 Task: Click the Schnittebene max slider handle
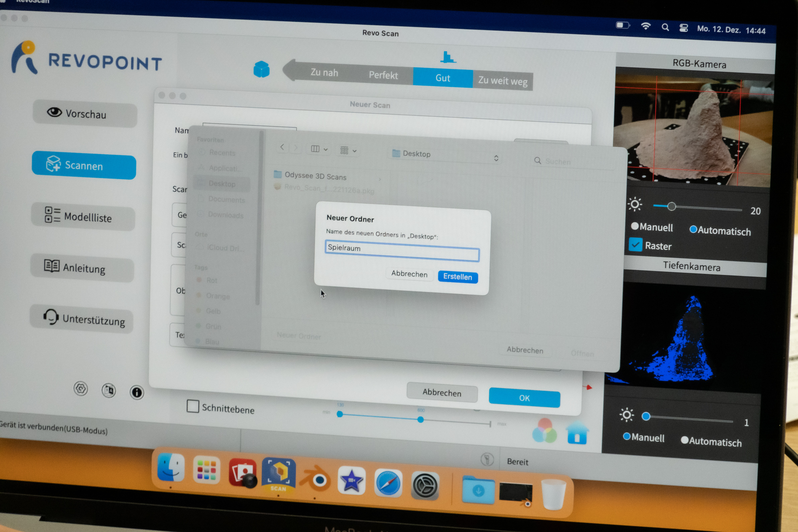pyautogui.click(x=420, y=419)
